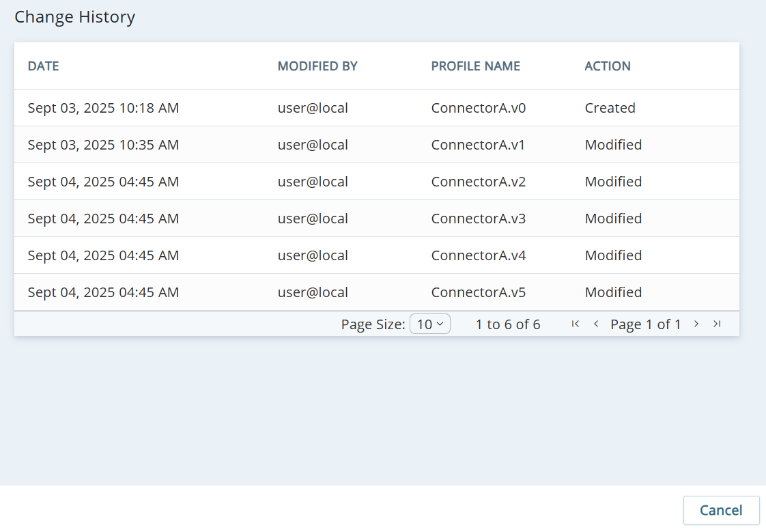This screenshot has width=766, height=532.
Task: Open the Page Size dropdown
Action: pos(430,324)
